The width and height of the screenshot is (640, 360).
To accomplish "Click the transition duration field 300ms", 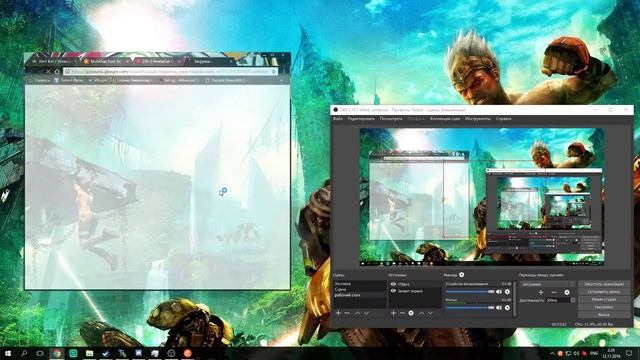I will [558, 300].
